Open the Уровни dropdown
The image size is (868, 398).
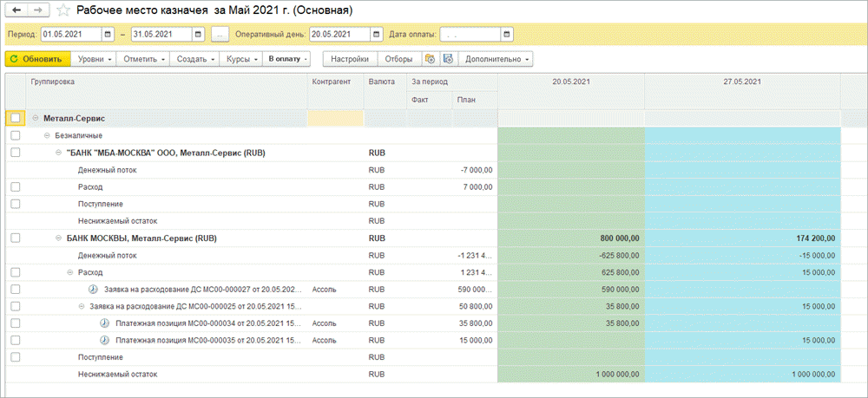94,59
